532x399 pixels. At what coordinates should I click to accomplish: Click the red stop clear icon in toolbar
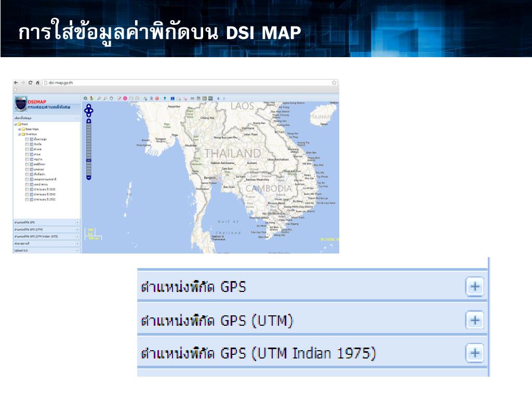[157, 98]
